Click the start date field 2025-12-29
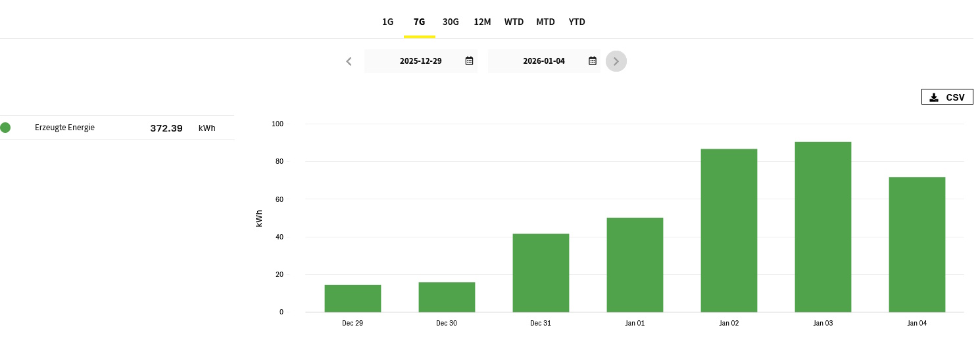The width and height of the screenshot is (980, 342). pos(420,61)
